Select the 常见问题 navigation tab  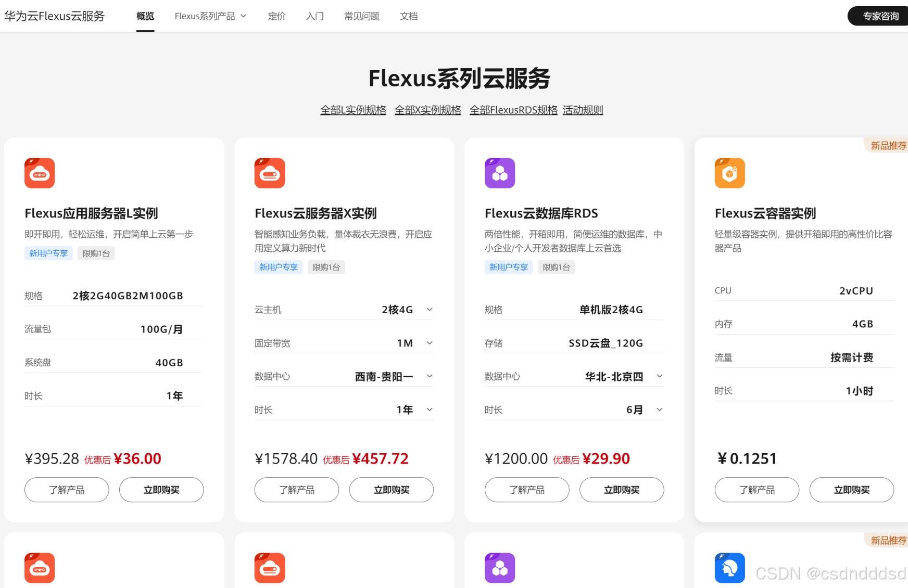tap(362, 16)
